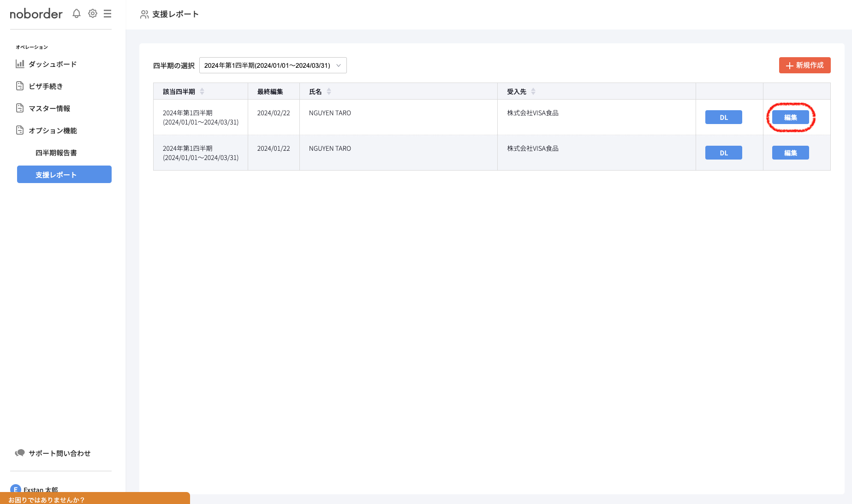Viewport: 852px width, 504px height.
Task: Click the notification bell icon
Action: (x=77, y=14)
